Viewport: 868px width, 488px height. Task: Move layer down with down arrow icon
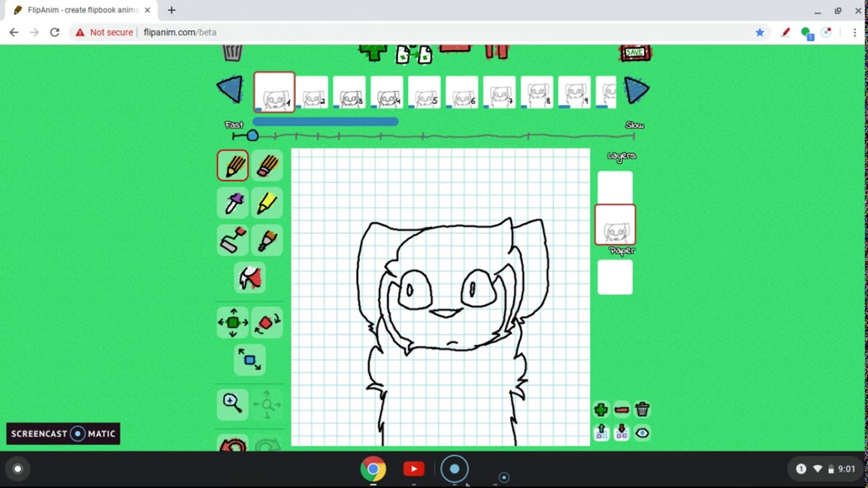622,432
